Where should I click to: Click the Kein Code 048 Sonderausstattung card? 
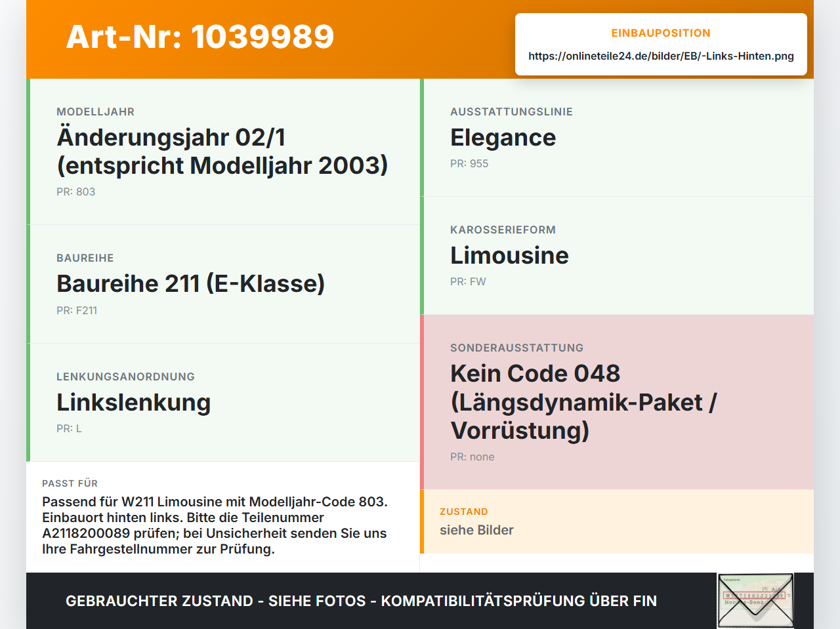click(617, 402)
